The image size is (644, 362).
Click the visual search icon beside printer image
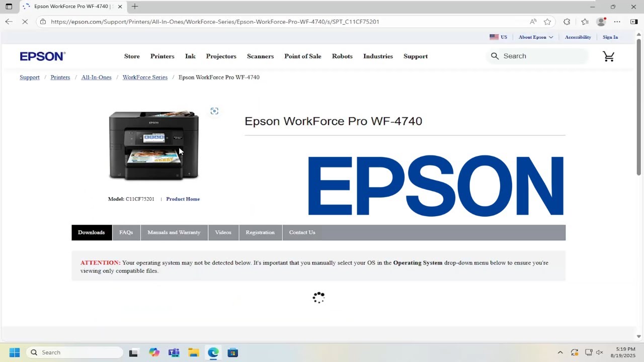[x=214, y=111]
